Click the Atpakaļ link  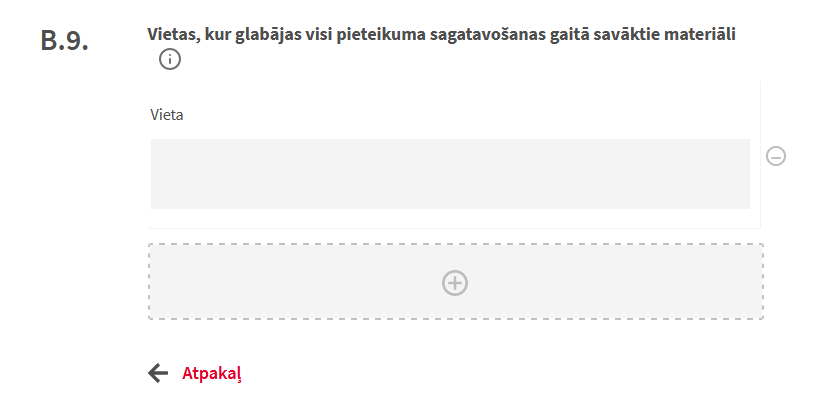tap(212, 374)
